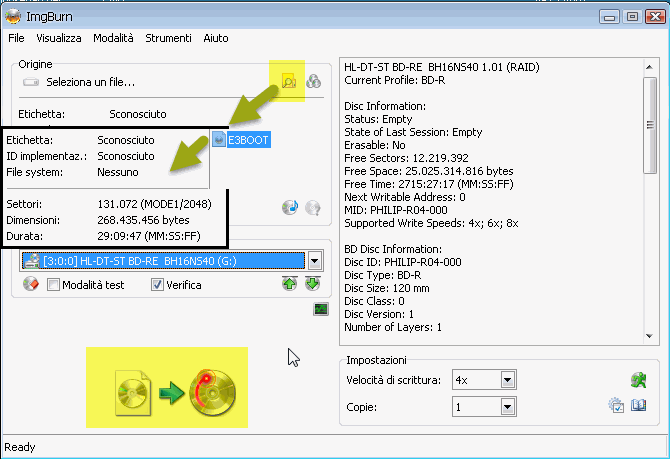Click the load tray green down arrow
The width and height of the screenshot is (670, 459).
(313, 283)
